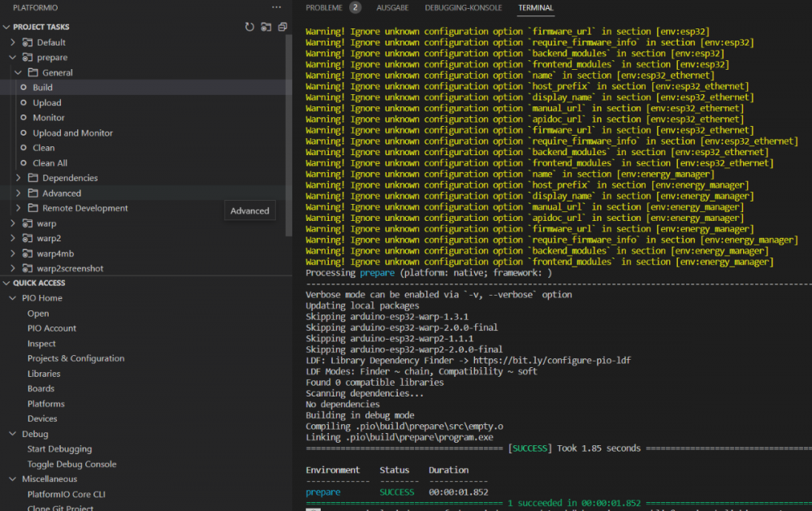Collapse all Project Tasks entries
Viewport: 812px width, 511px height.
(x=282, y=27)
